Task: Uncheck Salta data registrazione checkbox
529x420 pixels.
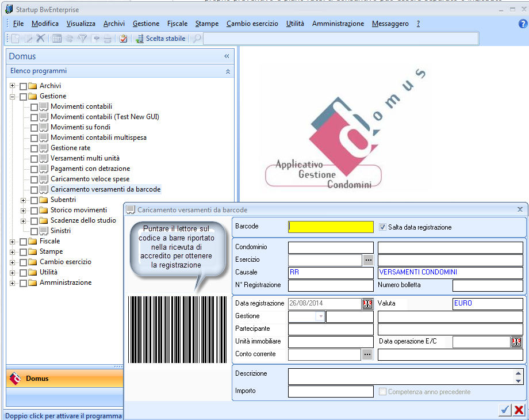Action: [x=384, y=227]
